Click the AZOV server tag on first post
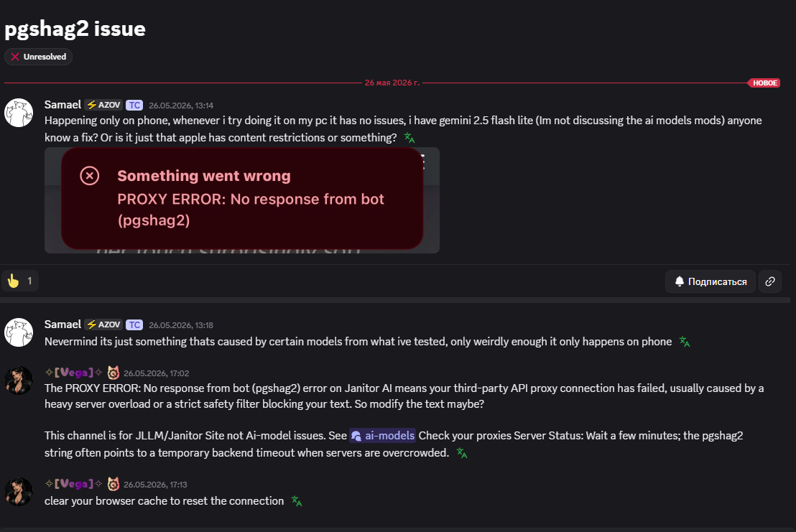The image size is (796, 532). 104,105
